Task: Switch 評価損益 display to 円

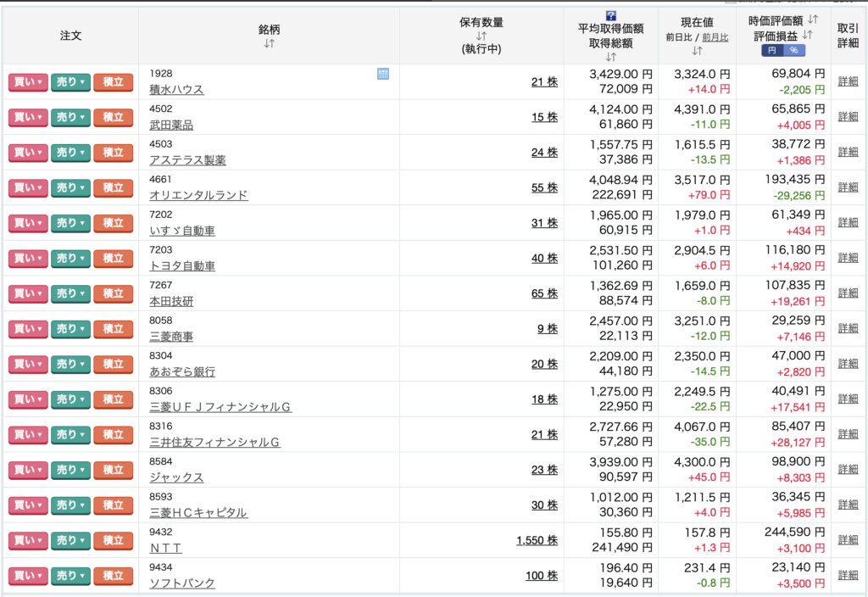Action: pos(772,50)
